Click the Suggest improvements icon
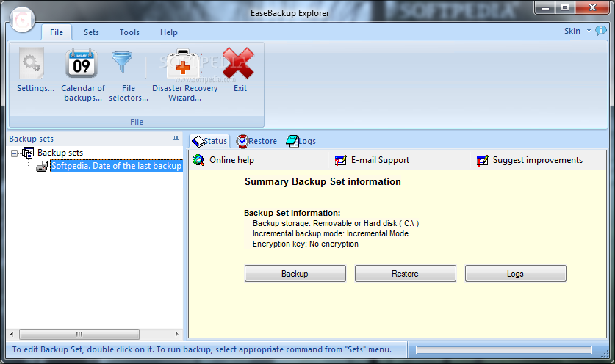This screenshot has width=615, height=364. click(x=483, y=160)
